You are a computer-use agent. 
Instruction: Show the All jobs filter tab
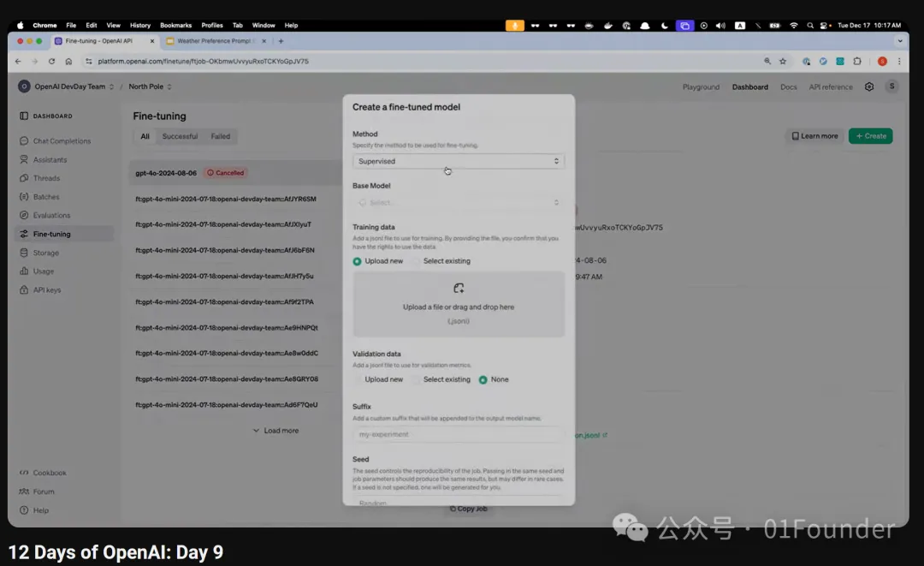tap(145, 136)
